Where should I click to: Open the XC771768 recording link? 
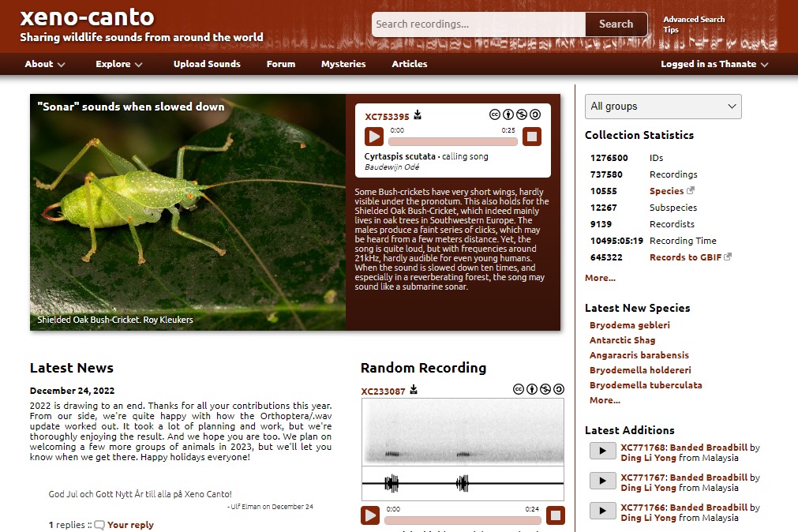click(643, 448)
